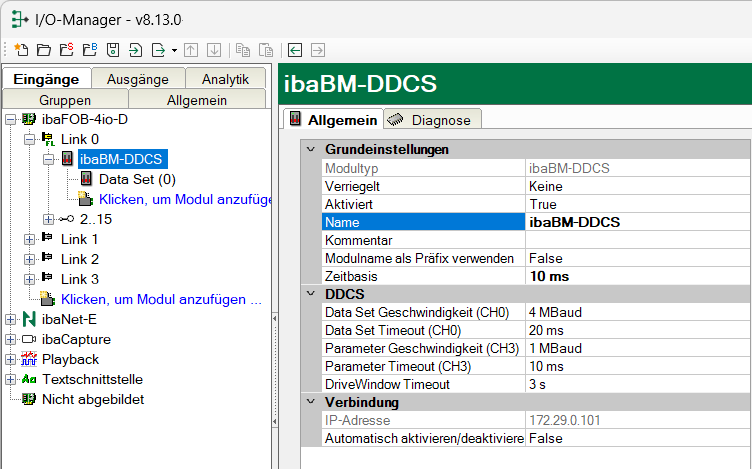Click the empty Kommentar value field

[638, 240]
